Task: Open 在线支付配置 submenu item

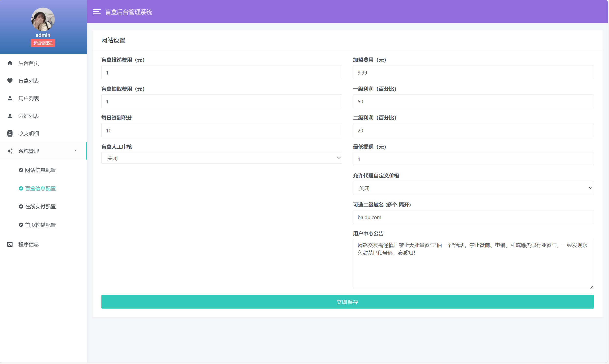Action: pos(40,206)
